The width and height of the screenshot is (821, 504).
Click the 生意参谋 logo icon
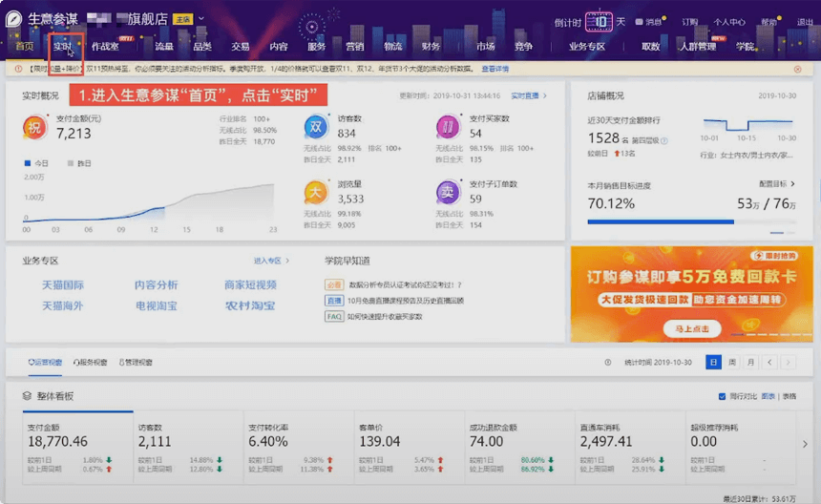coord(14,19)
